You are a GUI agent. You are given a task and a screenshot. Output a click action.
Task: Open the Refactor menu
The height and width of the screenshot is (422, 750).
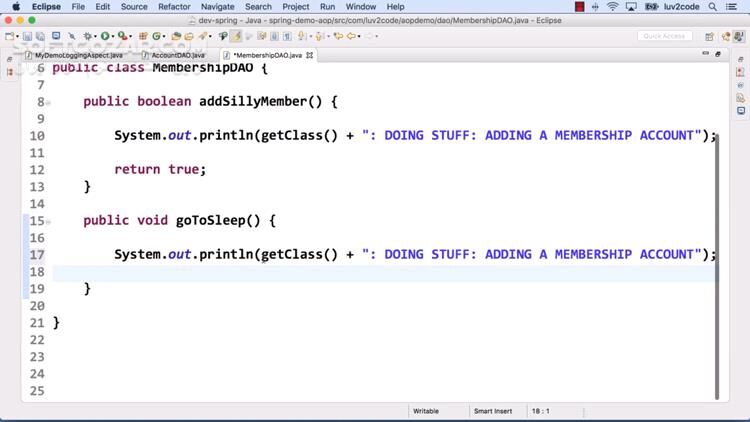(x=174, y=7)
